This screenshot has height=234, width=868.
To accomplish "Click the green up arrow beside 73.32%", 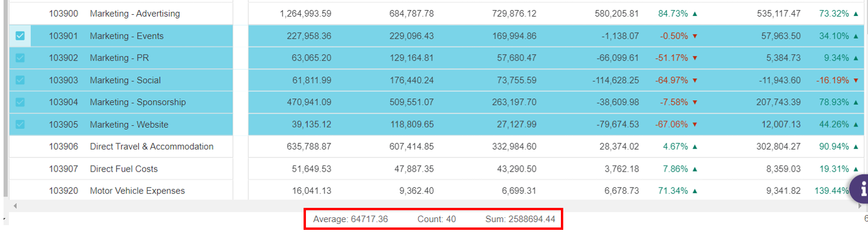I will tap(856, 14).
